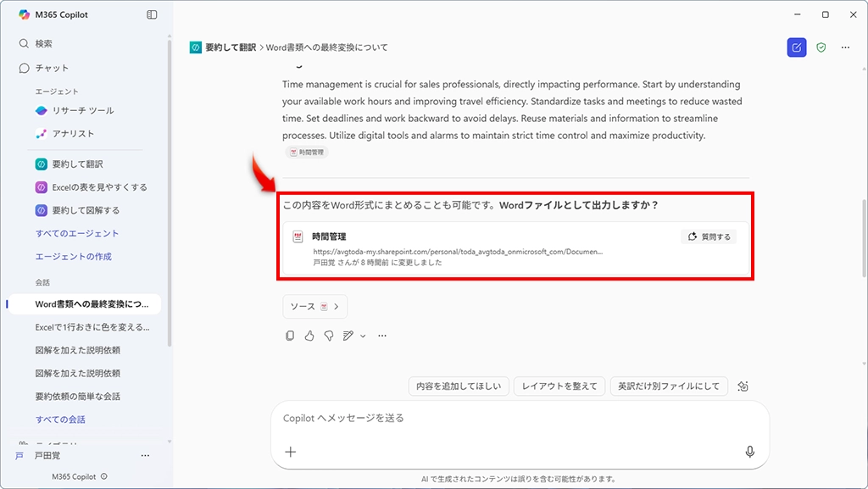Type in the Copilot message input field

509,419
